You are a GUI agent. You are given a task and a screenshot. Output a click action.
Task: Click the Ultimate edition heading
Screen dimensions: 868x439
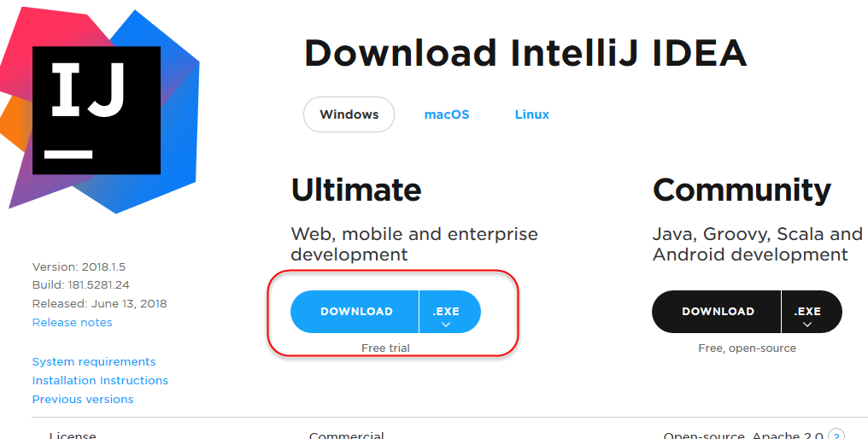point(356,190)
